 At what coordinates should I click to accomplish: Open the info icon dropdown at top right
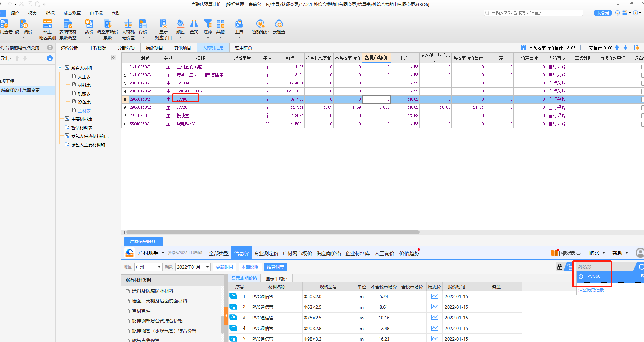click(x=637, y=13)
